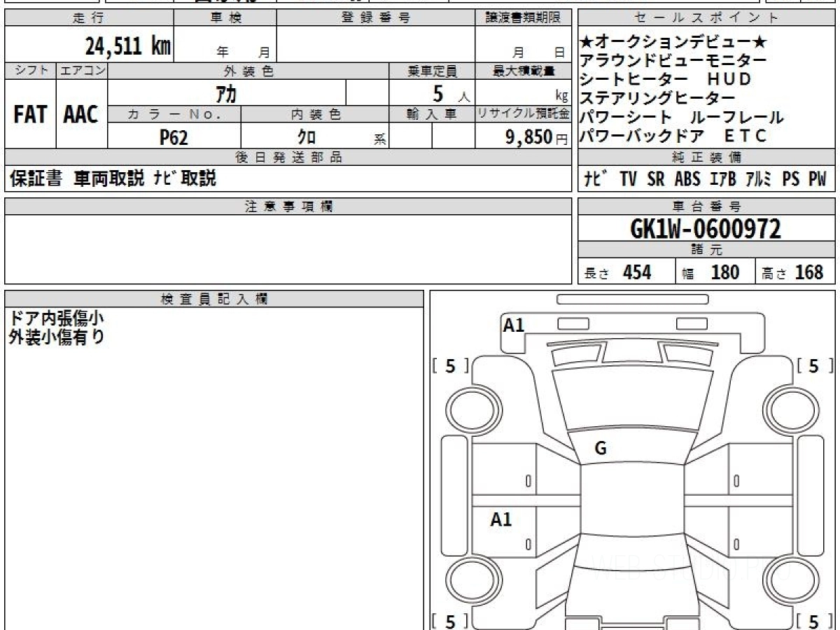The height and width of the screenshot is (630, 840).
Task: Click the hood panel of the car diagram
Action: pos(631,399)
